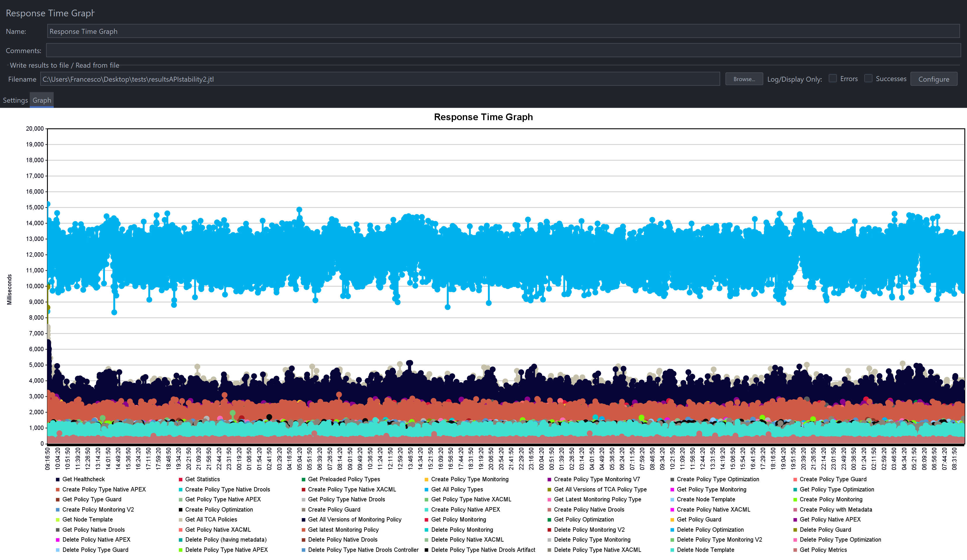Select the Graph tab
This screenshot has width=967, height=560.
click(x=42, y=100)
